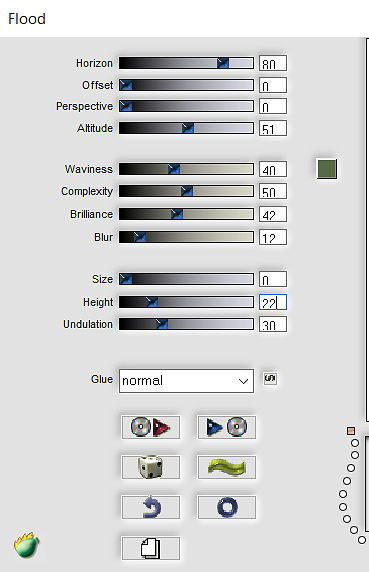Open the green water color swatch
The width and height of the screenshot is (369, 572).
(x=327, y=169)
